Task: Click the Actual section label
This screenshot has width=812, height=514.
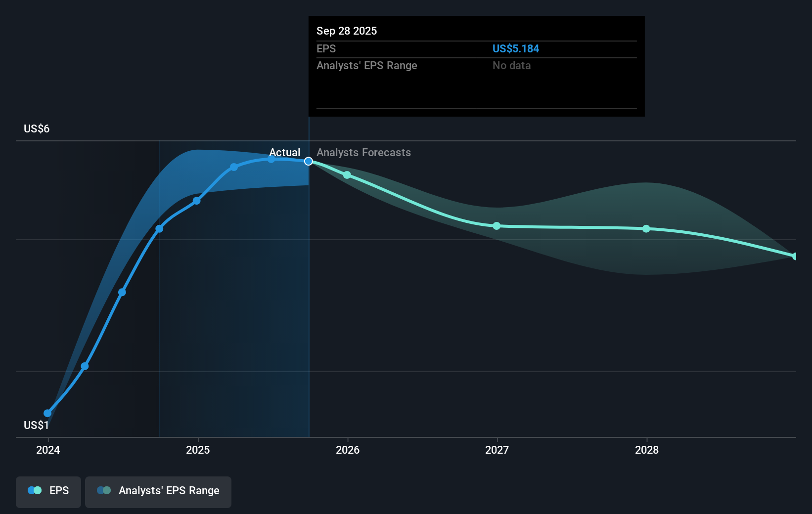Action: [285, 153]
